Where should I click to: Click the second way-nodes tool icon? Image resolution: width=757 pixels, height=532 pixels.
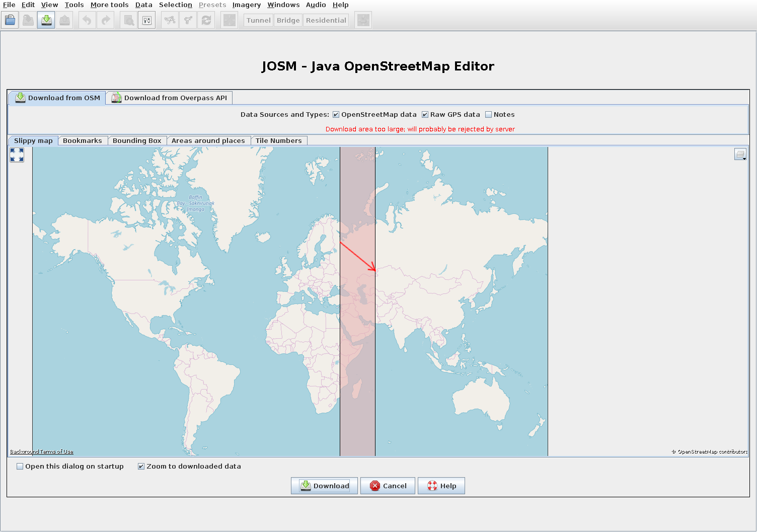[x=188, y=20]
